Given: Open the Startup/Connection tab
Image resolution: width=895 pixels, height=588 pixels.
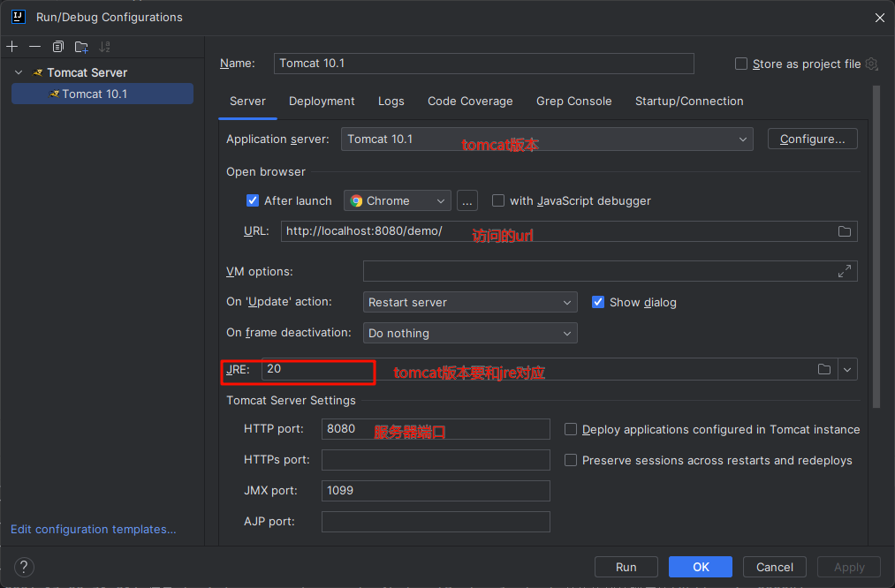Looking at the screenshot, I should 689,102.
